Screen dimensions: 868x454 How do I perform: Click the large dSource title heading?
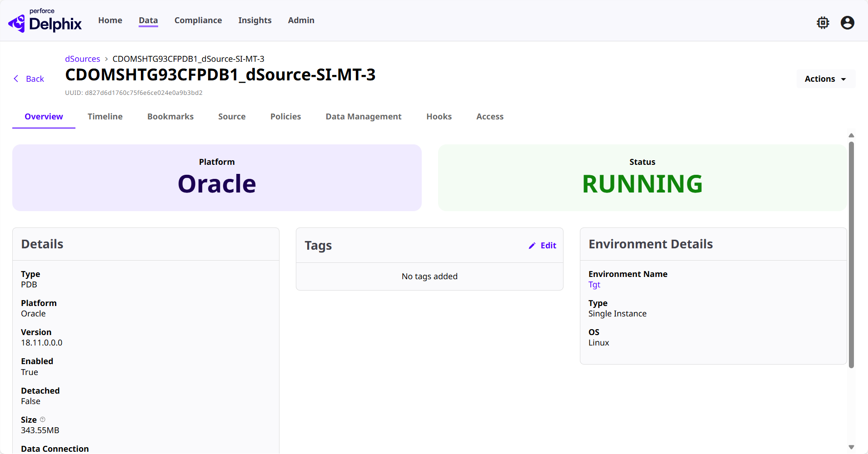click(220, 75)
